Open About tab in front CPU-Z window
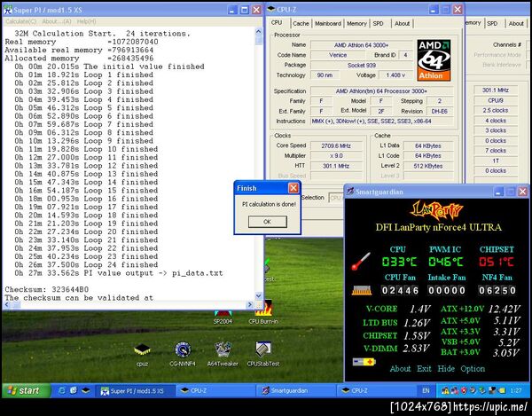 402,23
